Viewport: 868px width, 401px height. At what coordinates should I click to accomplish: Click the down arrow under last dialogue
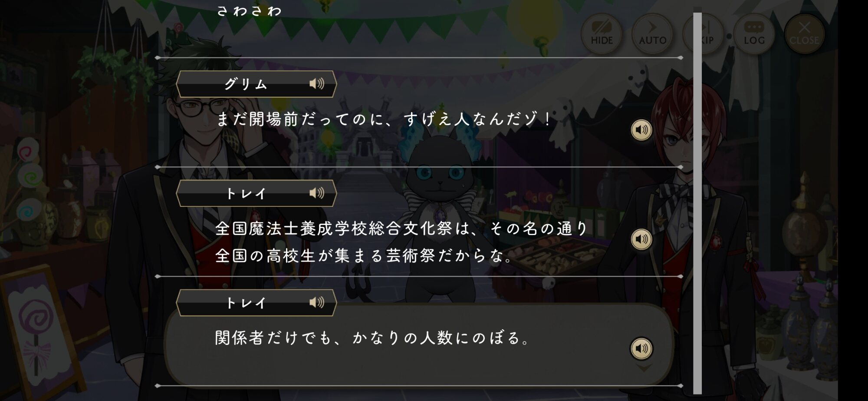(644, 368)
